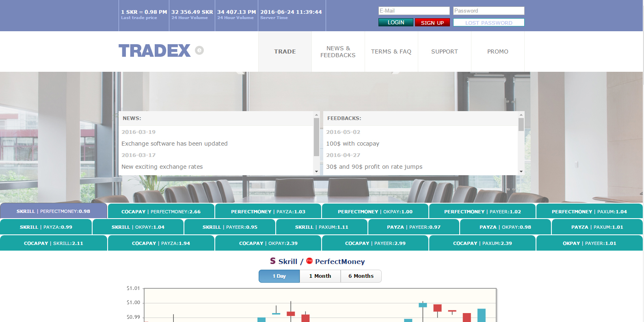Viewport: 644px width, 322px height.
Task: Select the COCAPAY | SKRILL:2.11 pair
Action: [54, 243]
